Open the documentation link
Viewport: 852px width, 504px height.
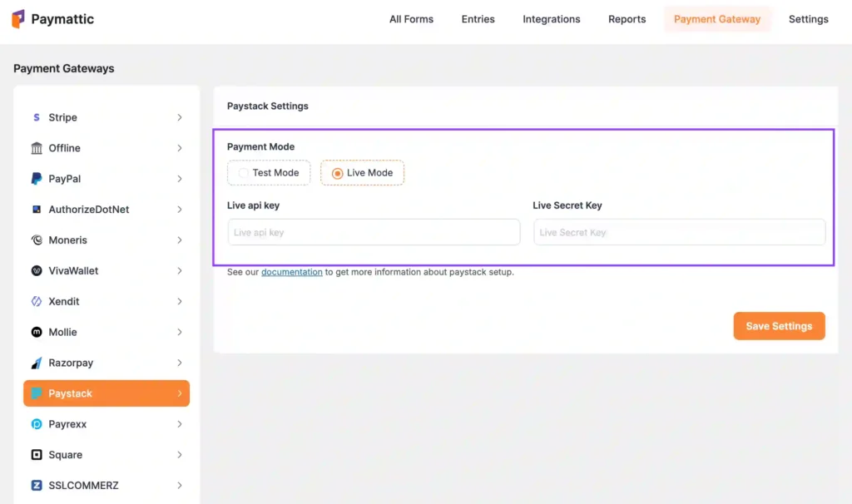[292, 272]
